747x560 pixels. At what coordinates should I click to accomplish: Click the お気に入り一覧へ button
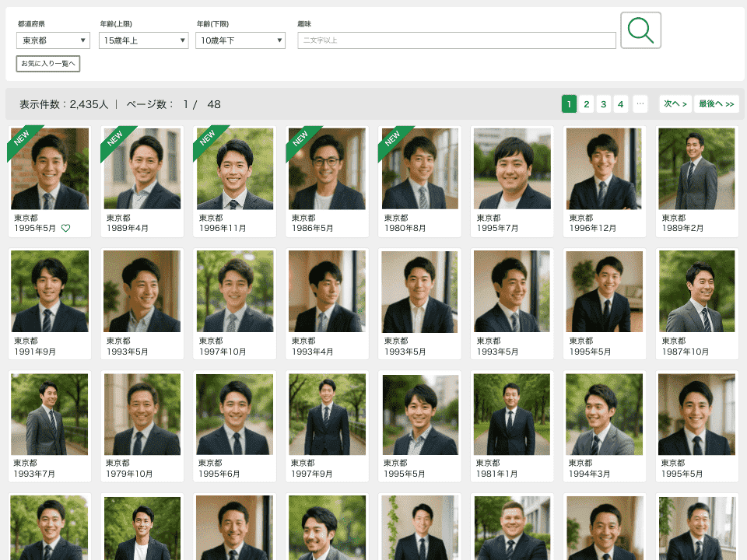[x=48, y=63]
